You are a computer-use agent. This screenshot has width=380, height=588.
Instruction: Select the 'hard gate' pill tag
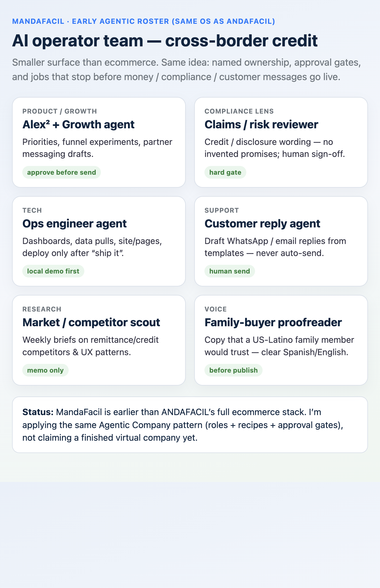pos(225,172)
